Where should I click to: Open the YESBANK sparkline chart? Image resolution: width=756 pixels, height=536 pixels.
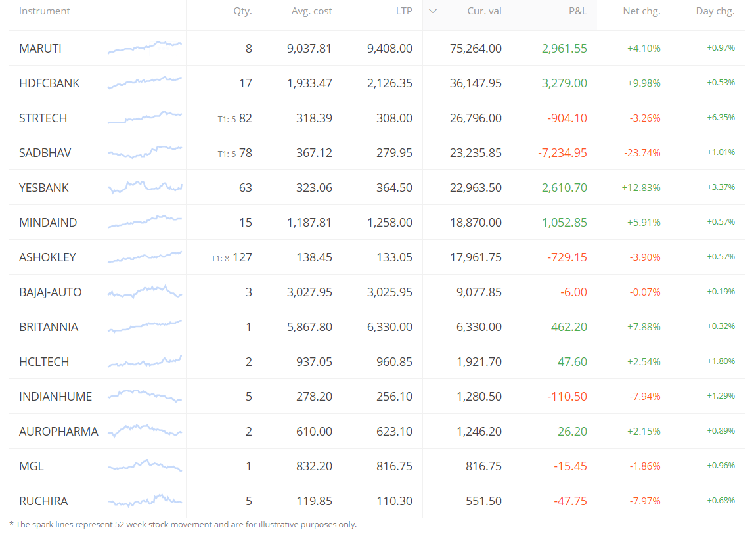145,187
